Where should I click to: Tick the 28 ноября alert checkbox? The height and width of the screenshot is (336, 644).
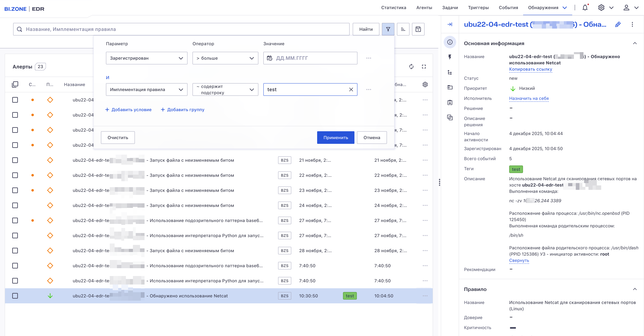[15, 251]
